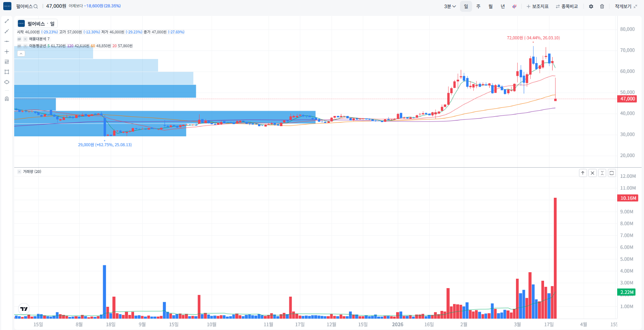Open the chart type candlestick icon
Image resolution: width=644 pixels, height=330 pixels.
(514, 7)
